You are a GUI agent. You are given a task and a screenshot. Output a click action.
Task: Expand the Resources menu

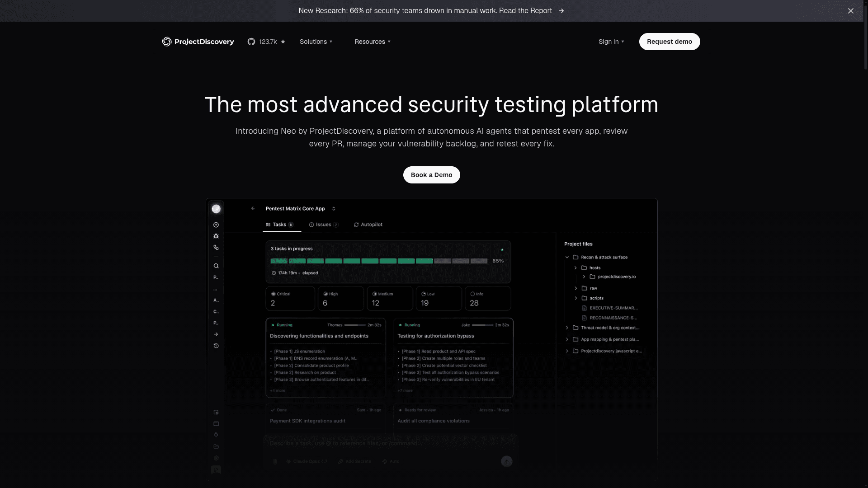point(373,42)
